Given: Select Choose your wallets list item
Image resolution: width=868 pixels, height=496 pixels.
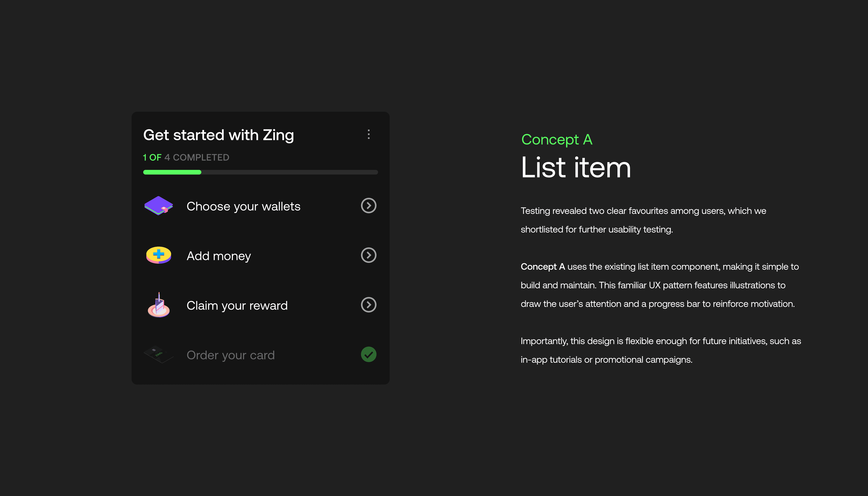Looking at the screenshot, I should 243,206.
